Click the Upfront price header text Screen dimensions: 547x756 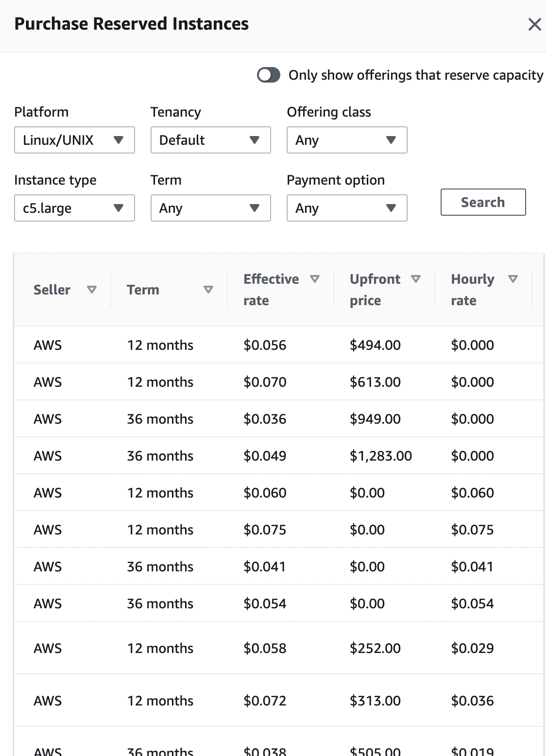(375, 290)
